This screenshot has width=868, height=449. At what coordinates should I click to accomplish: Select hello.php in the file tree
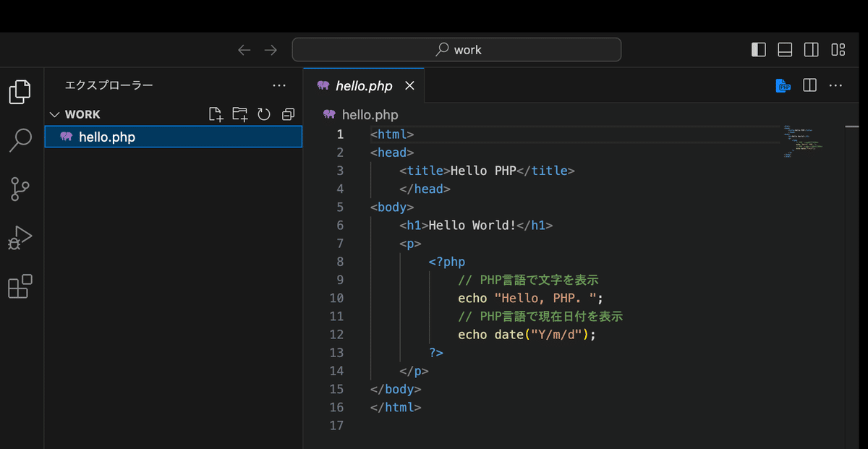tap(107, 137)
